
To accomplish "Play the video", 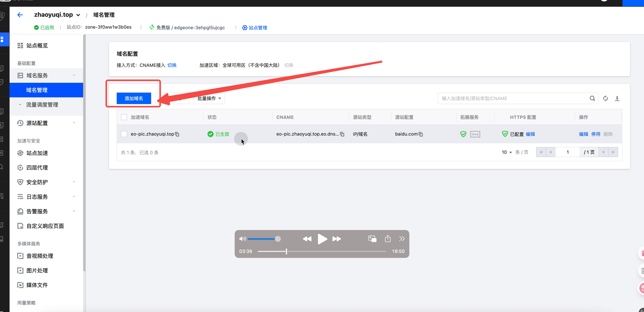I will tap(322, 239).
